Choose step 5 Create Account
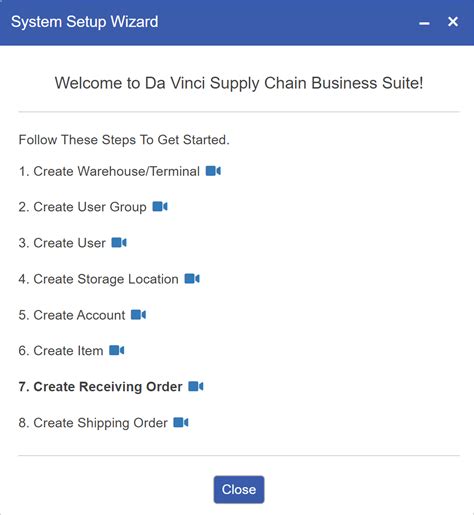The width and height of the screenshot is (474, 515). click(x=72, y=315)
